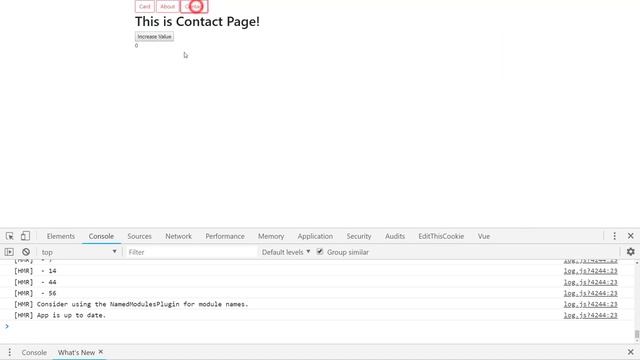The image size is (640, 360).
Task: Clear the console with the ban icon
Action: (x=26, y=252)
